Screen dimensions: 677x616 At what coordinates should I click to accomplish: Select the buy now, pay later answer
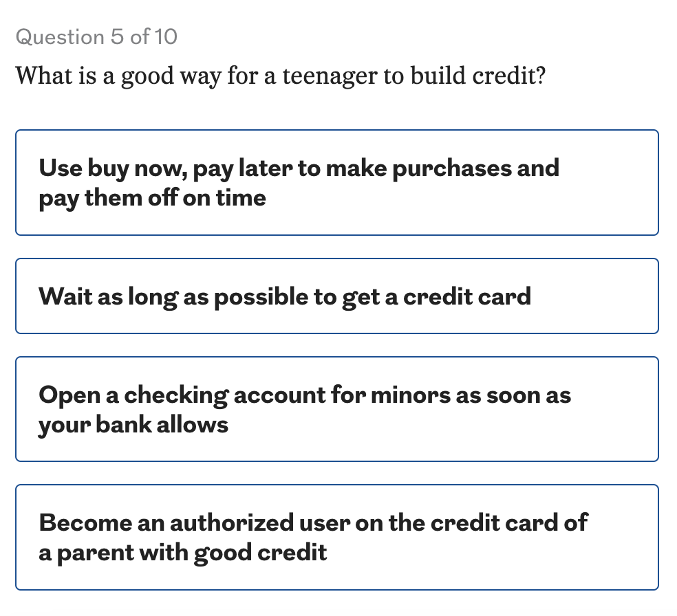[336, 182]
